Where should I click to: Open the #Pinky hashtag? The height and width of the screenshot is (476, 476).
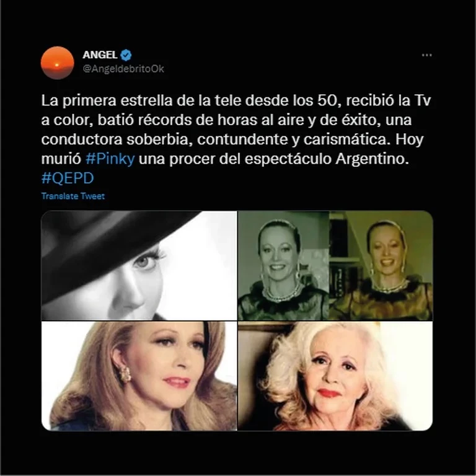click(x=110, y=159)
